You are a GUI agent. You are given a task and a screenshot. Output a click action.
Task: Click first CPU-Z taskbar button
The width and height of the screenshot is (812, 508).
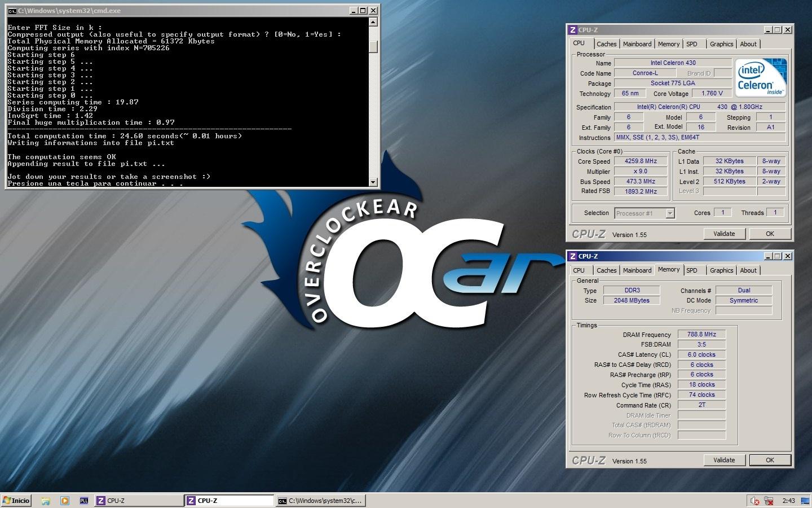pyautogui.click(x=139, y=501)
